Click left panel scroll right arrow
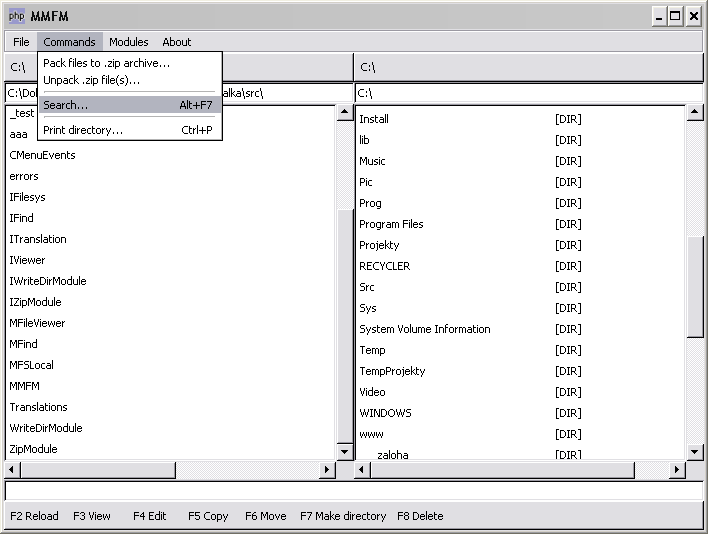Viewport: 708px width, 534px height. [x=327, y=470]
